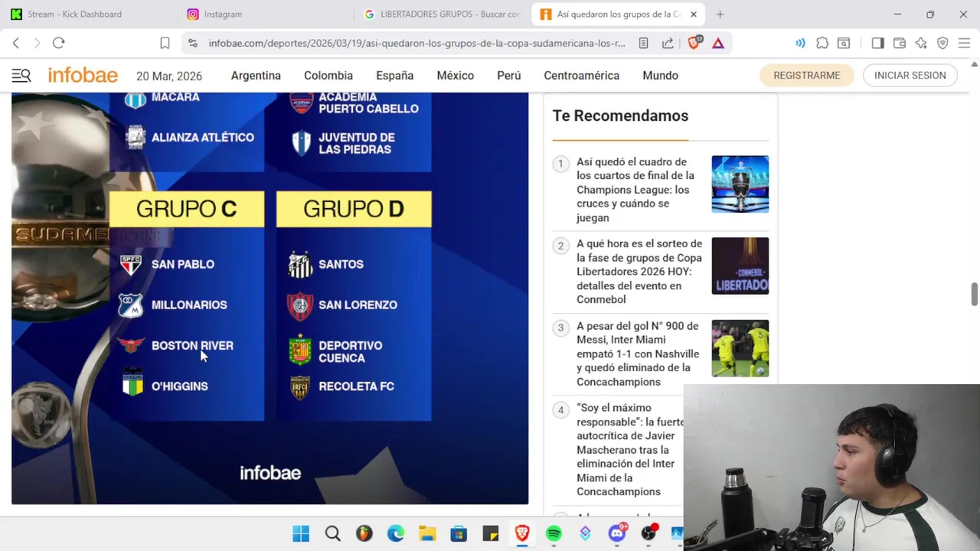Click the text 'SAN LORENZO' in Grupo D
The width and height of the screenshot is (980, 551).
click(358, 305)
